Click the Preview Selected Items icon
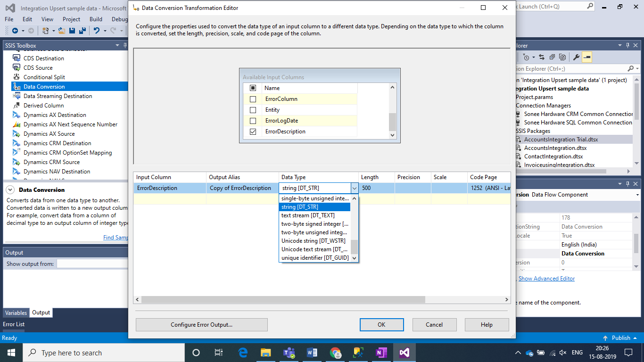The height and width of the screenshot is (362, 644). (x=587, y=57)
